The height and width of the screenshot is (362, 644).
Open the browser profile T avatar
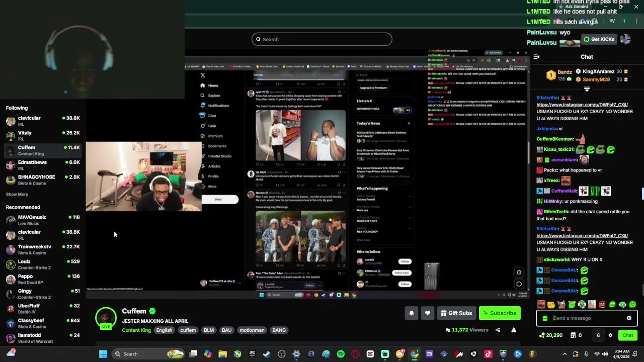pos(624,21)
